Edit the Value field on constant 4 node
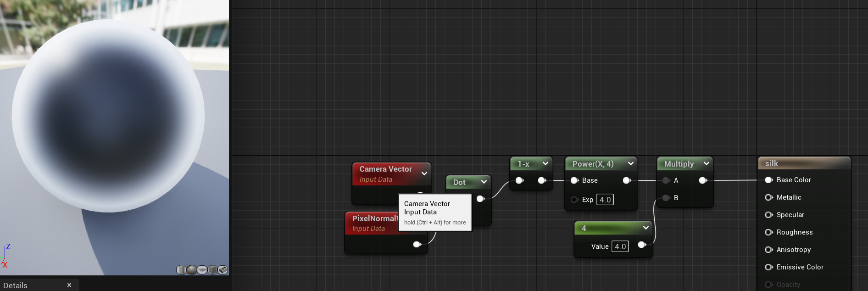The width and height of the screenshot is (868, 291). click(620, 246)
